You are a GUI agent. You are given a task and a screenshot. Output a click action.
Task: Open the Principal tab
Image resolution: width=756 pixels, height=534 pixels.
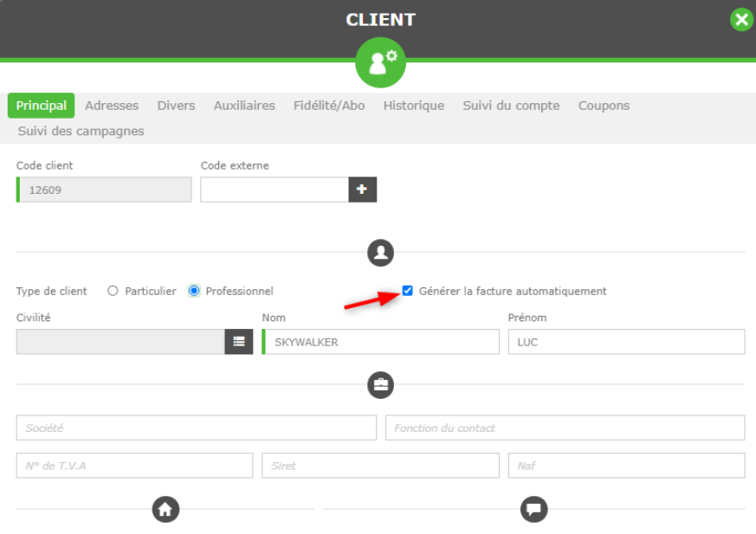click(41, 106)
